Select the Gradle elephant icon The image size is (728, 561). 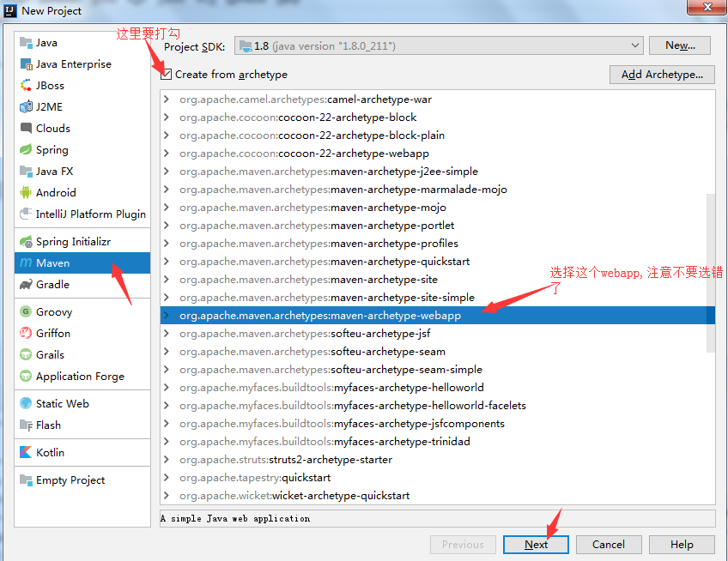tap(26, 285)
